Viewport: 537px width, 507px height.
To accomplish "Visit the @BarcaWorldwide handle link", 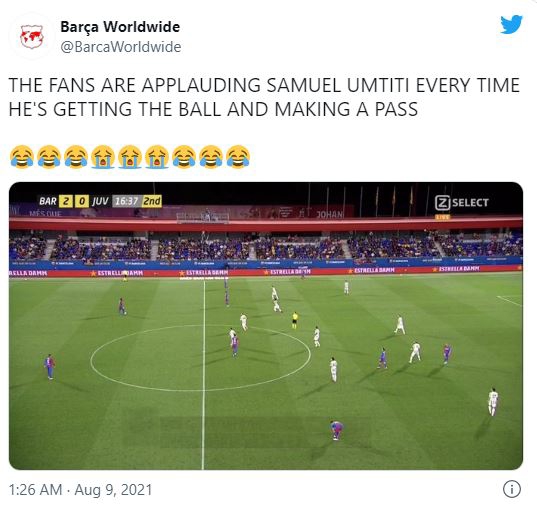I will pos(121,47).
